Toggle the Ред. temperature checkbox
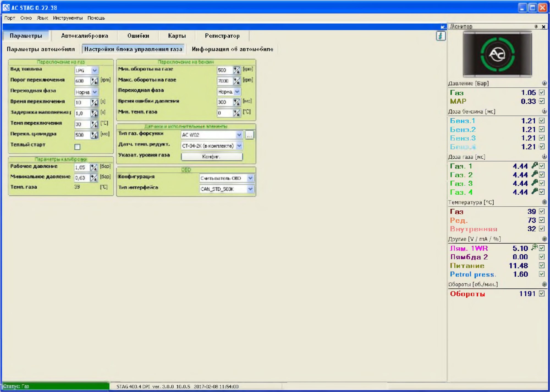The height and width of the screenshot is (392, 550). click(542, 220)
